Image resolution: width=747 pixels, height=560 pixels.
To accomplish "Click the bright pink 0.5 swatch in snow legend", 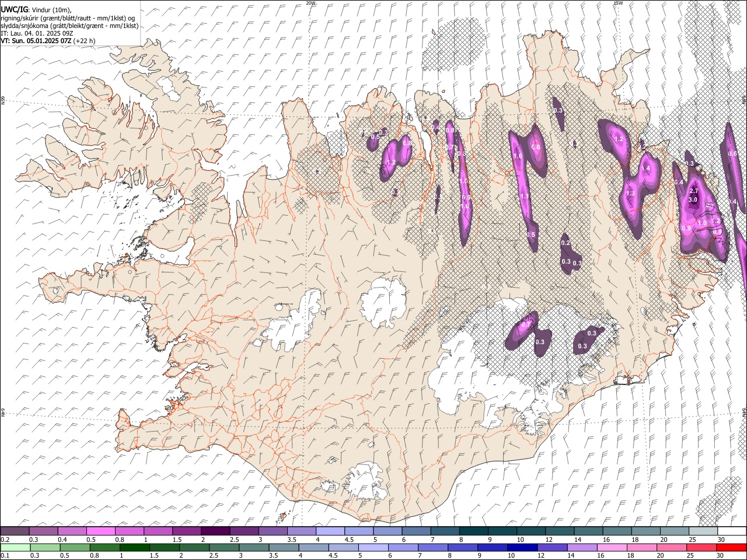I will coord(101,531).
